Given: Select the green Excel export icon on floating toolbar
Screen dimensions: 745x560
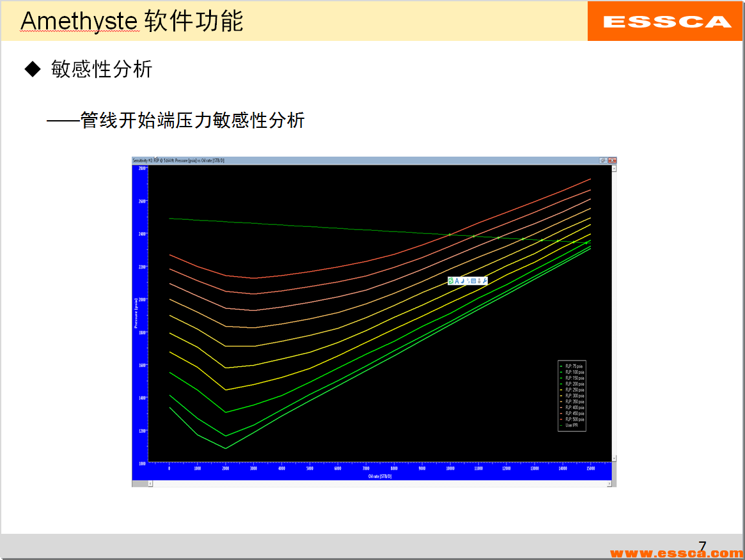Looking at the screenshot, I should pos(451,280).
